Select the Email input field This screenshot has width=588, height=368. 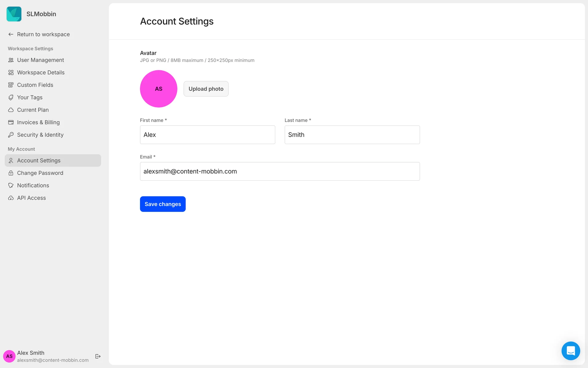click(x=280, y=171)
